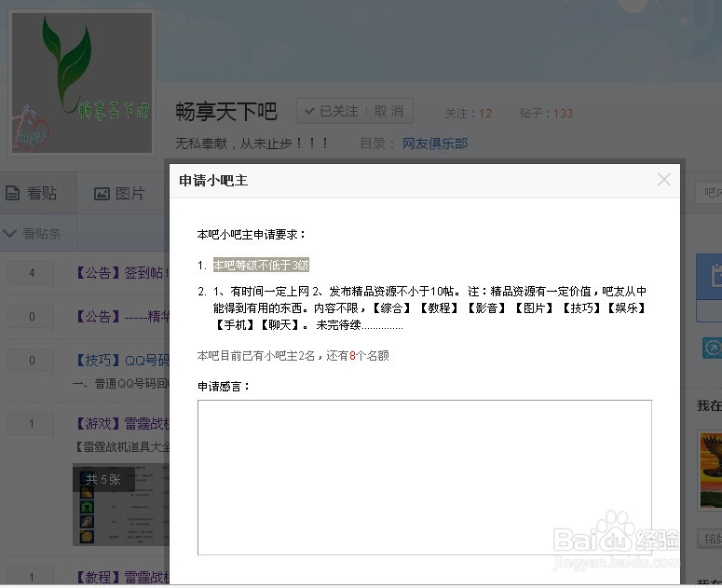
Task: Open the 【技巧】QQ号码 post
Action: (121, 360)
